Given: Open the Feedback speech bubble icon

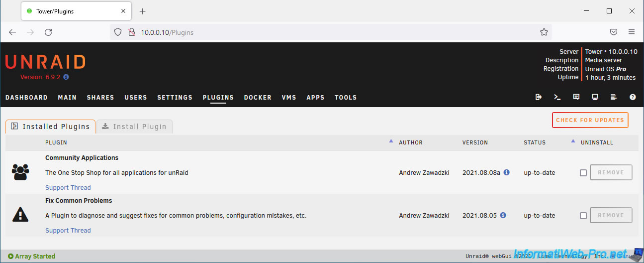Looking at the screenshot, I should pyautogui.click(x=576, y=97).
